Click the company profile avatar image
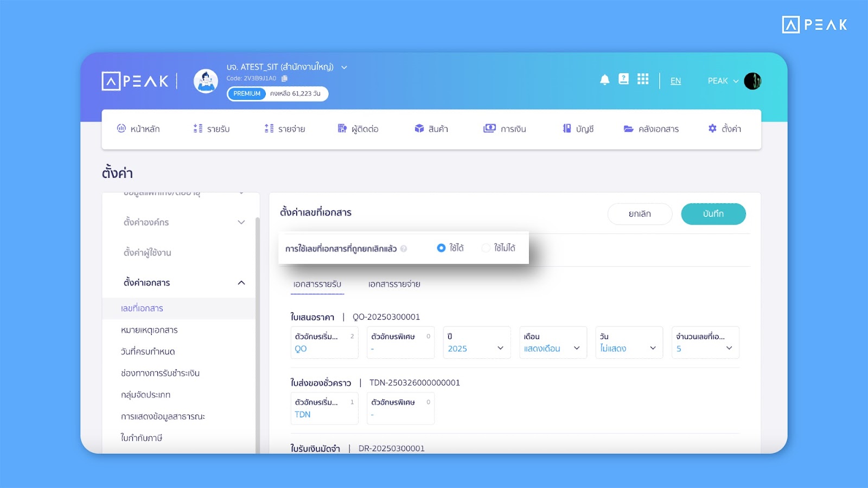This screenshot has width=868, height=488. click(206, 81)
